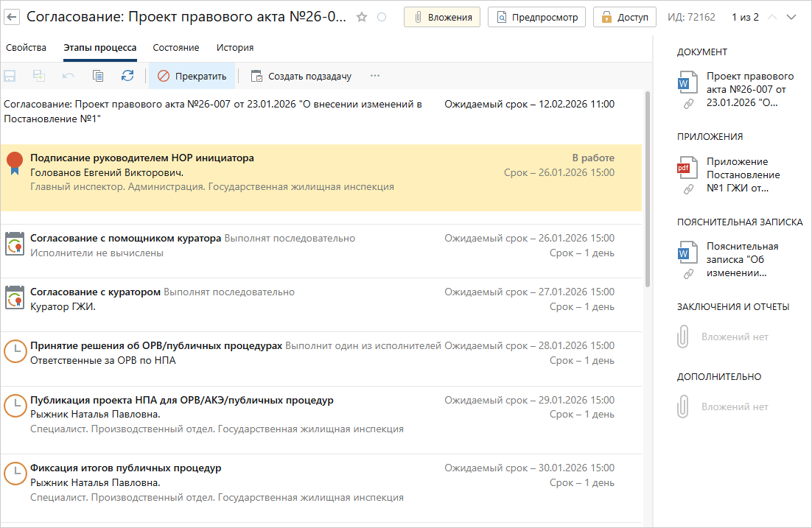Switch to the Состояние tab

point(176,48)
